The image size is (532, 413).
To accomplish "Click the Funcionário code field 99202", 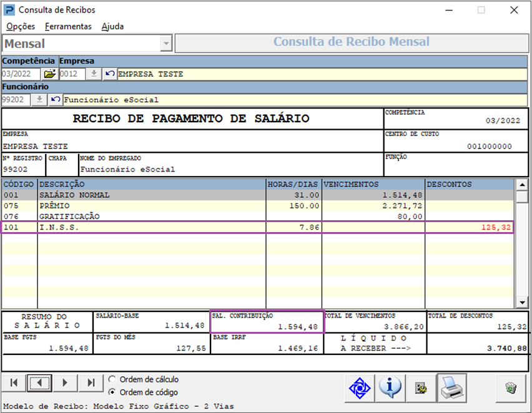I will pos(16,99).
